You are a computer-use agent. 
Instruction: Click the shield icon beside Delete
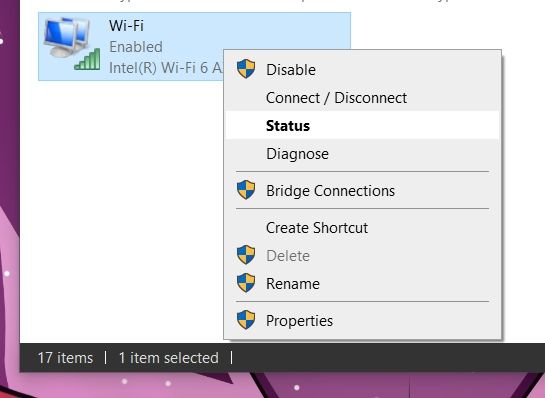[246, 254]
